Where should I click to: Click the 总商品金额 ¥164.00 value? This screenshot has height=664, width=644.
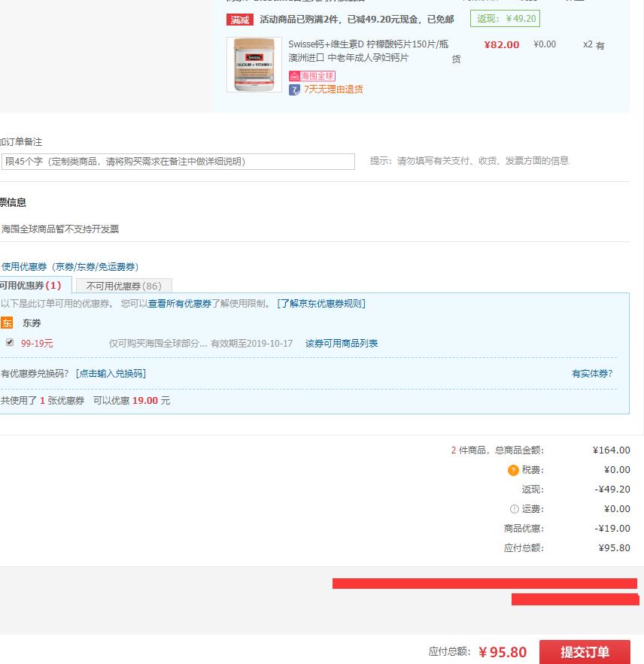(x=612, y=450)
